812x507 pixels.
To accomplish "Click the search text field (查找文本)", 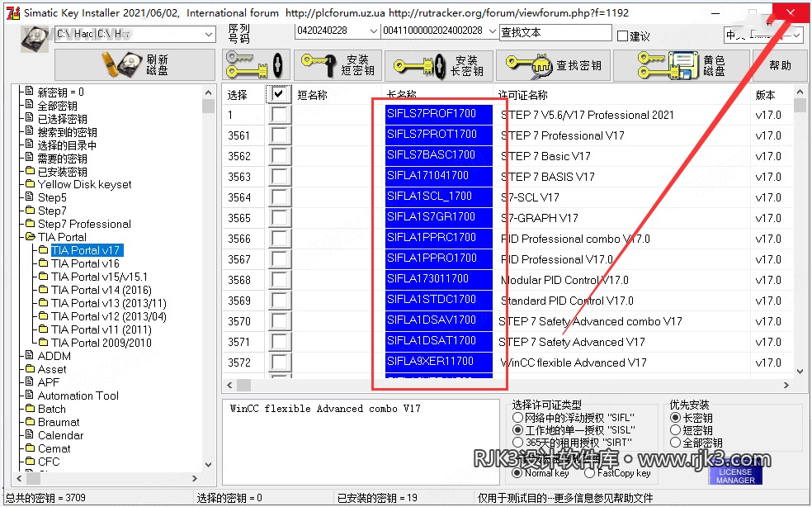I will point(555,33).
